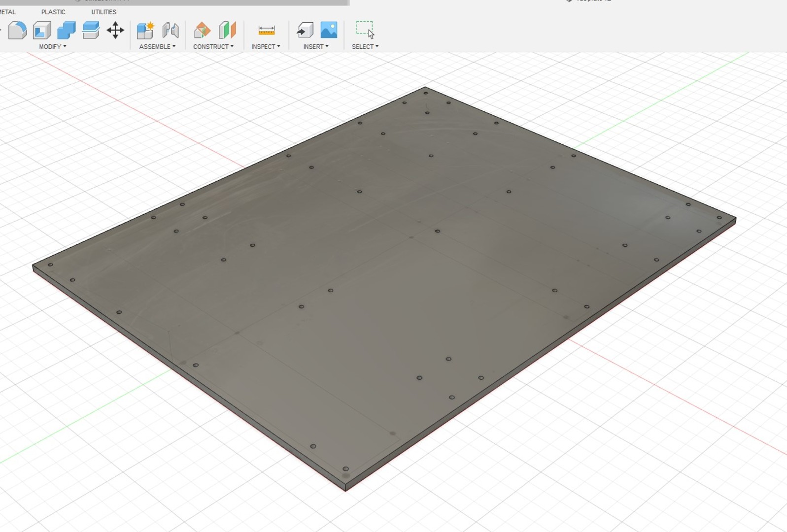Viewport: 787px width, 532px height.
Task: Select the Shell tool
Action: point(42,30)
